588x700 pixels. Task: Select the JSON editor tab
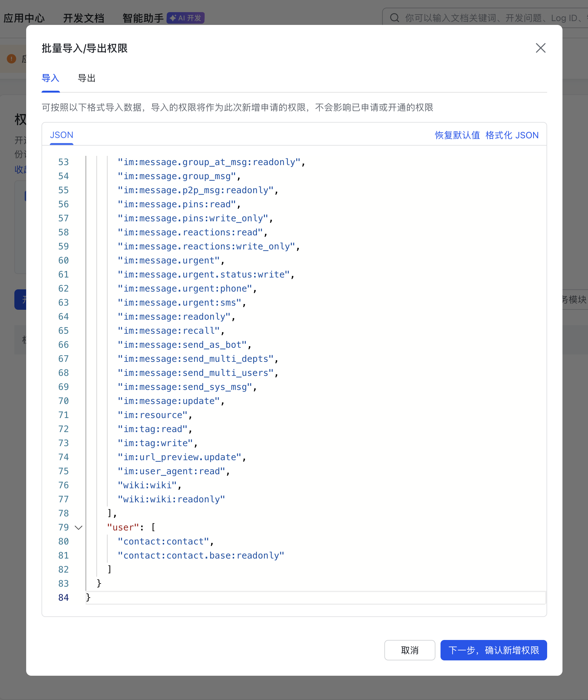click(61, 135)
